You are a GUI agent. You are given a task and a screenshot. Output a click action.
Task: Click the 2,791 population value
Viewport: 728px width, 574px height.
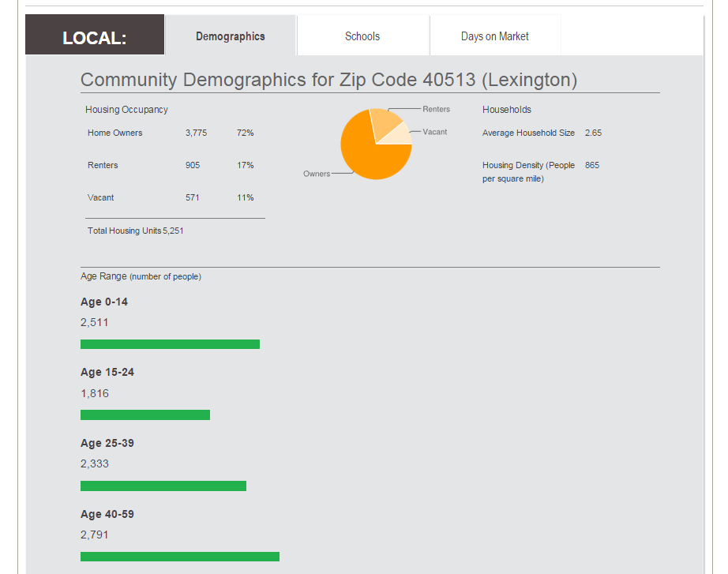[95, 535]
